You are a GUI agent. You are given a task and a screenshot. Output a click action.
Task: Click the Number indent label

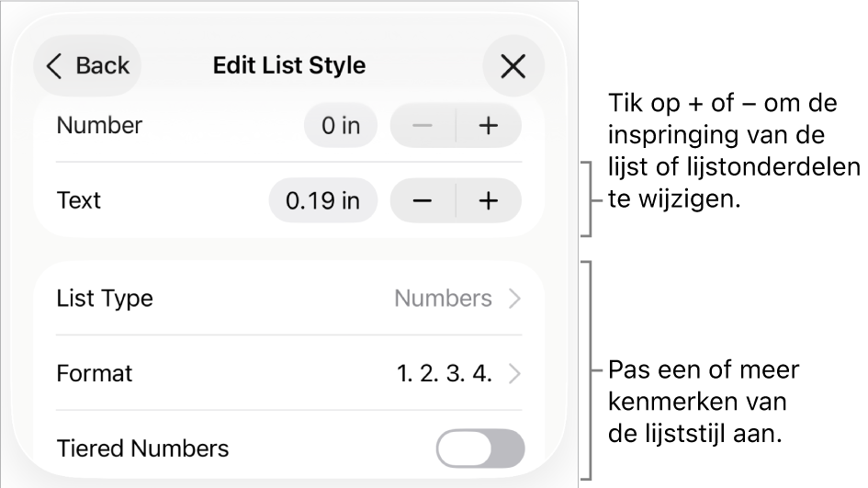pyautogui.click(x=99, y=126)
